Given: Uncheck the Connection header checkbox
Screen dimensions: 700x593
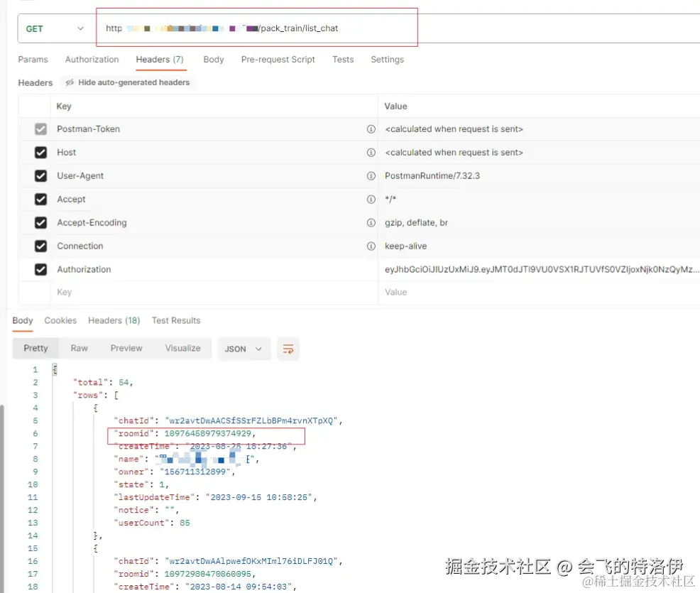Looking at the screenshot, I should click(40, 246).
